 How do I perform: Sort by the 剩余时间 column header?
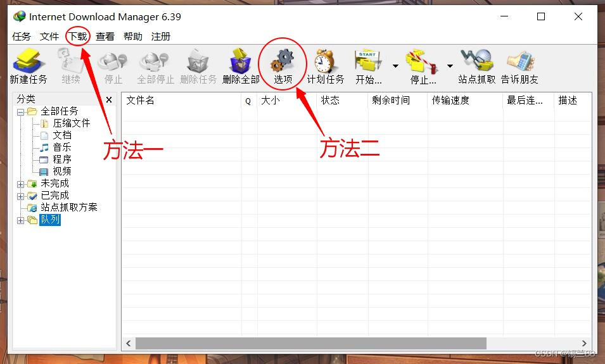point(398,101)
